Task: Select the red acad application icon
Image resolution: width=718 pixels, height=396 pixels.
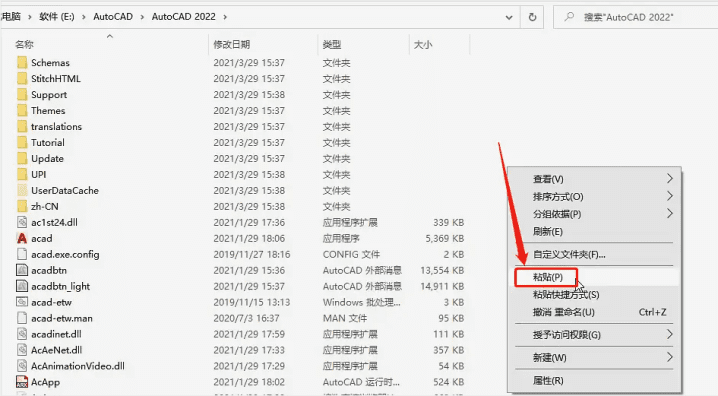Action: coord(22,239)
